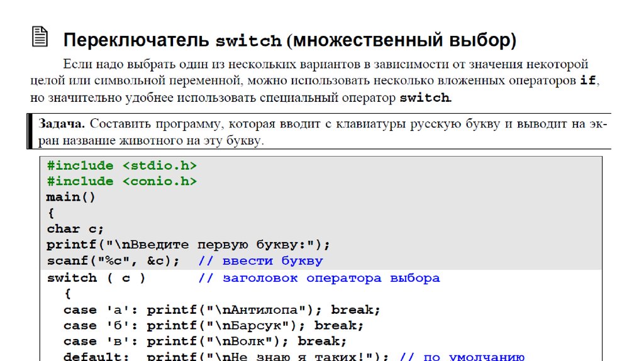Click the bold word 'switch' ending the paragraph

(x=425, y=97)
